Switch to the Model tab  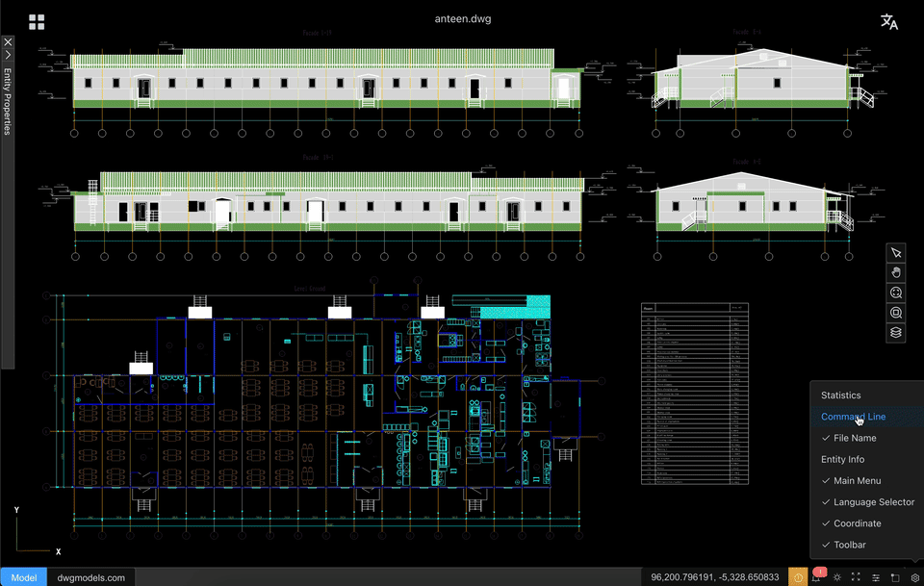pyautogui.click(x=23, y=577)
